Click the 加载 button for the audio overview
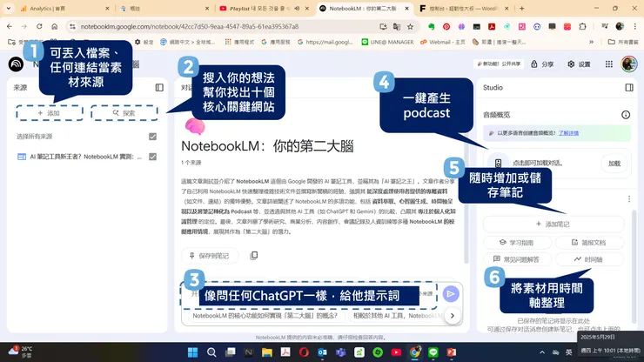Screen dimensions: 644x362 (614, 163)
